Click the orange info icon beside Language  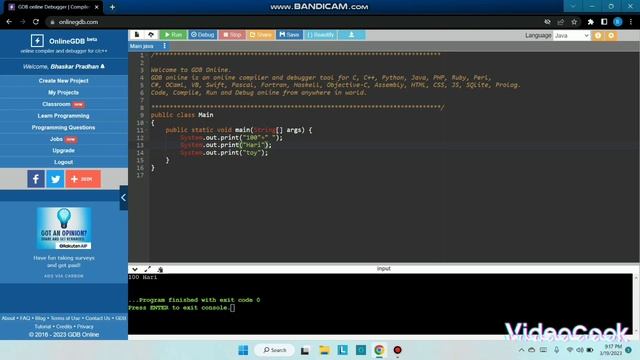(x=598, y=36)
